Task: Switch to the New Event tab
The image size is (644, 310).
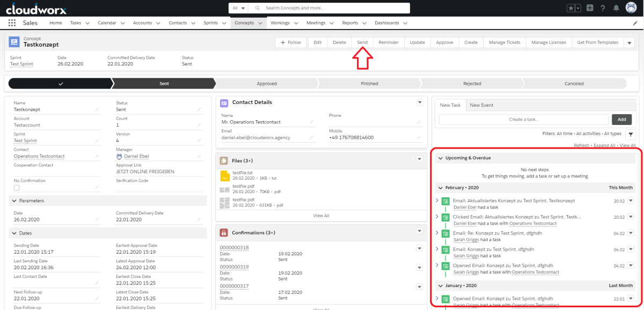Action: [x=481, y=105]
